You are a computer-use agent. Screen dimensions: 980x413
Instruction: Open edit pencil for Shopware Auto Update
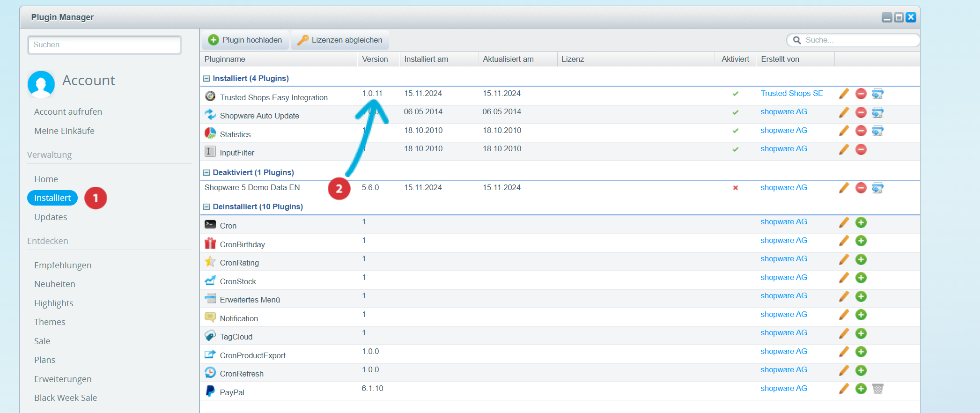(844, 112)
